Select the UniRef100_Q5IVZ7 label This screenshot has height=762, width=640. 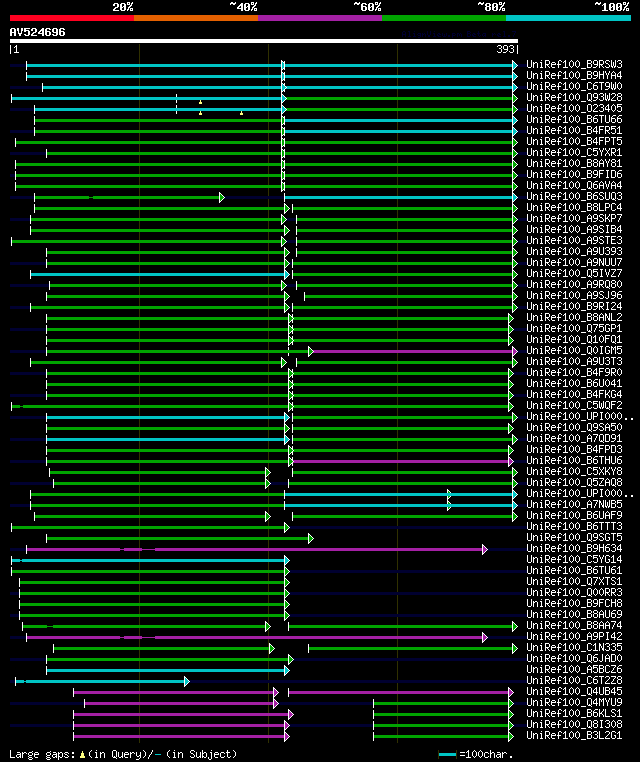point(574,273)
